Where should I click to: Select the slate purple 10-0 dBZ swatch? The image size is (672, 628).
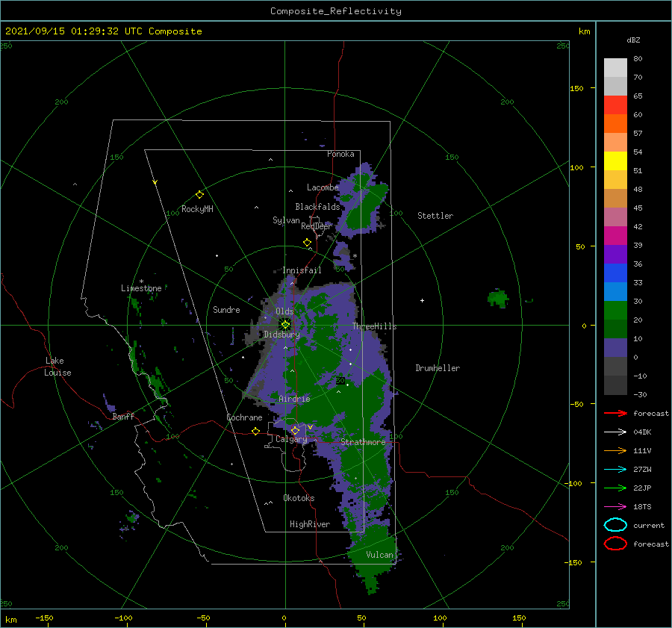coord(615,348)
